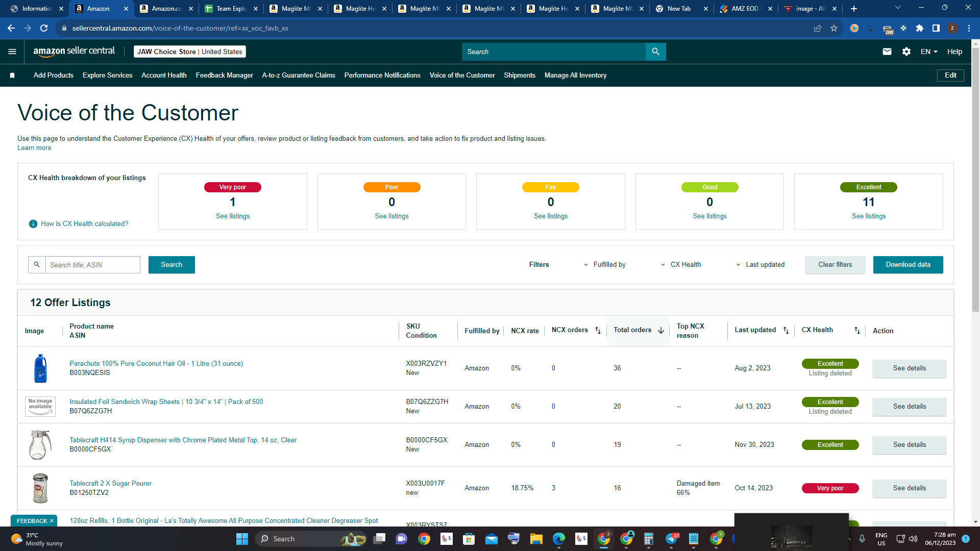Open the Windows Start menu
Image resolution: width=980 pixels, height=551 pixels.
coord(242,539)
